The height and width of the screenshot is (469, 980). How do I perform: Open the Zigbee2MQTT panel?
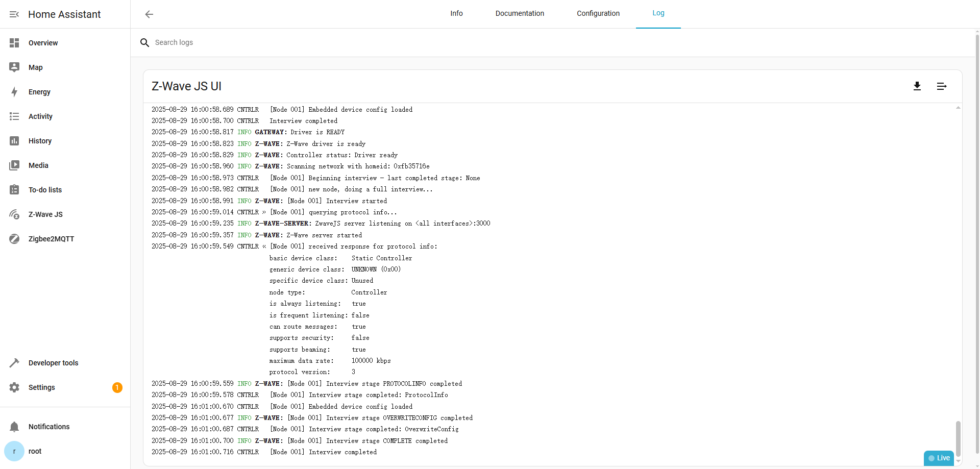pyautogui.click(x=51, y=239)
